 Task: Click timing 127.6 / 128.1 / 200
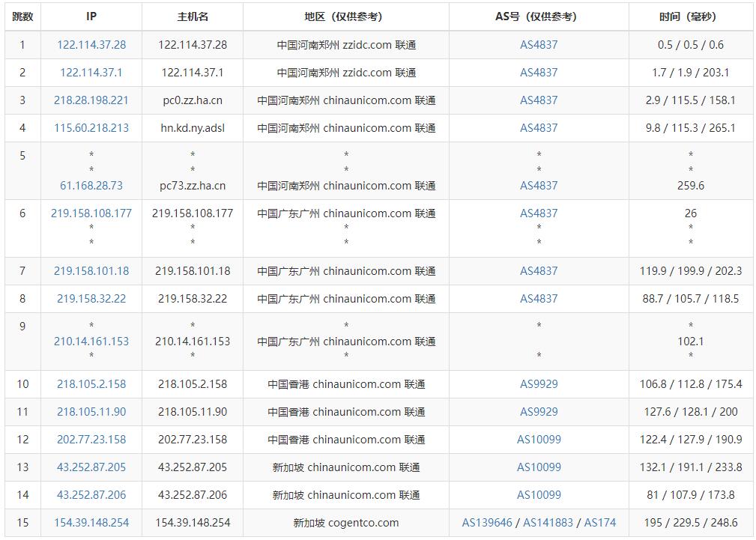690,412
